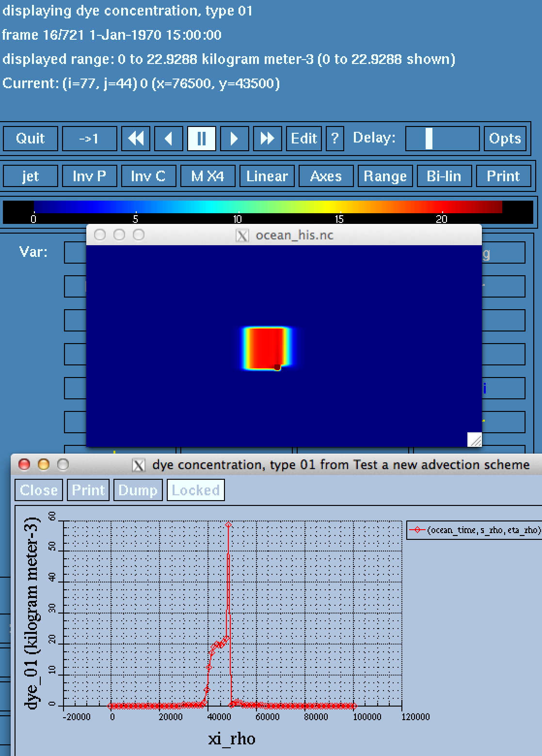This screenshot has height=756, width=542.
Task: Click the Quit button
Action: click(x=31, y=139)
